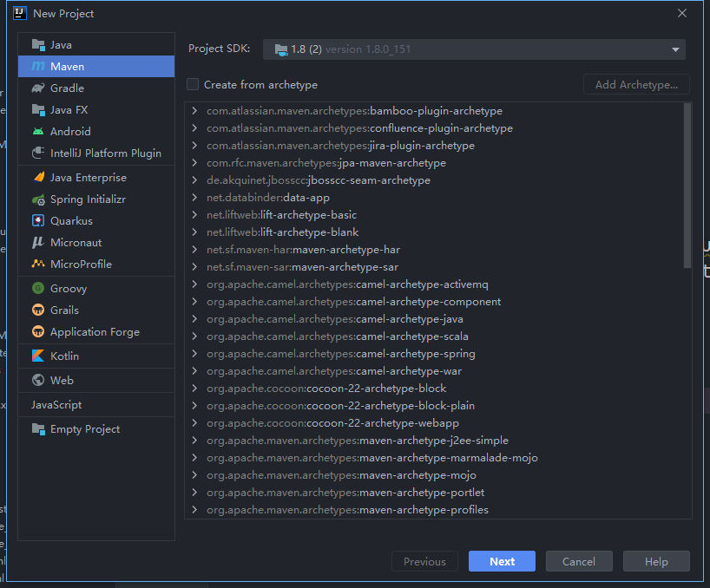This screenshot has height=588, width=710.
Task: Select the Java Enterprise label
Action: point(89,178)
